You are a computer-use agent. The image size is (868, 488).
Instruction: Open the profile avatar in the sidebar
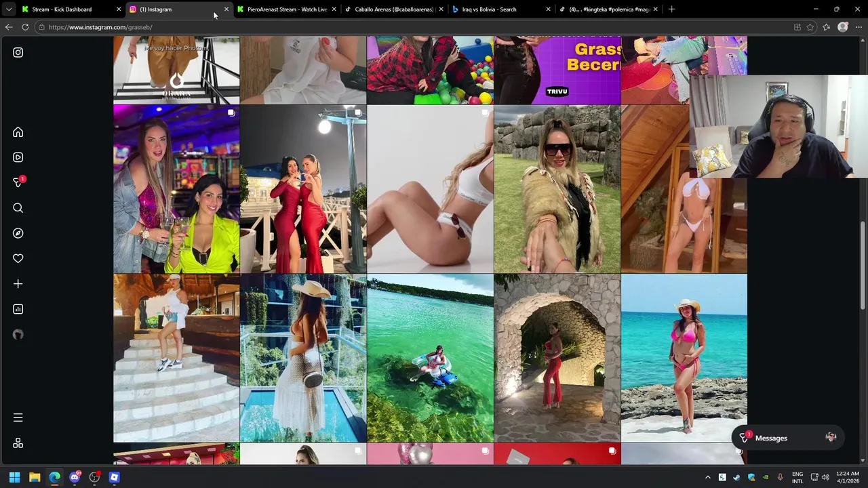click(x=18, y=334)
